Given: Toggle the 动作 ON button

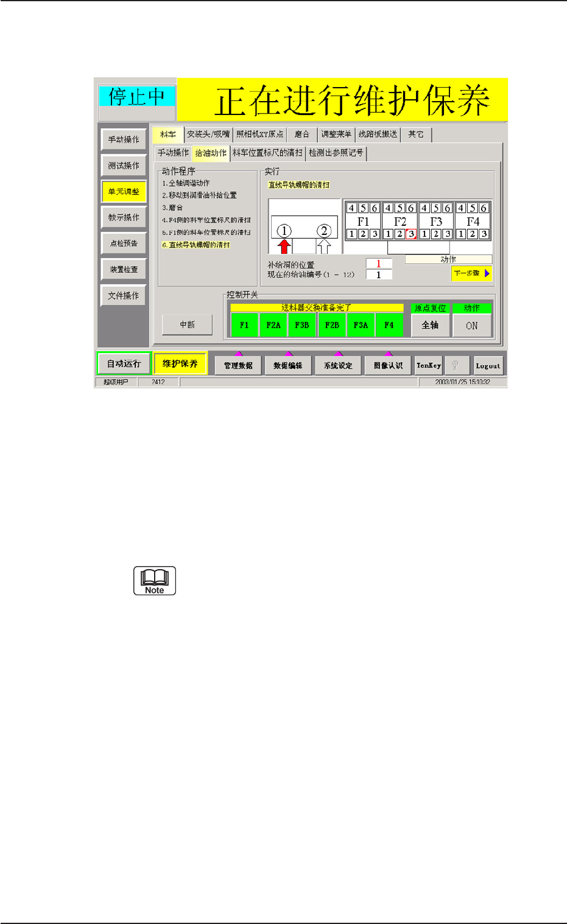Looking at the screenshot, I should (x=472, y=325).
